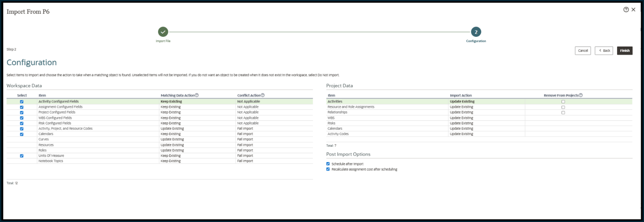Disable Schedule after import option
This screenshot has width=644, height=222.
pyautogui.click(x=328, y=164)
